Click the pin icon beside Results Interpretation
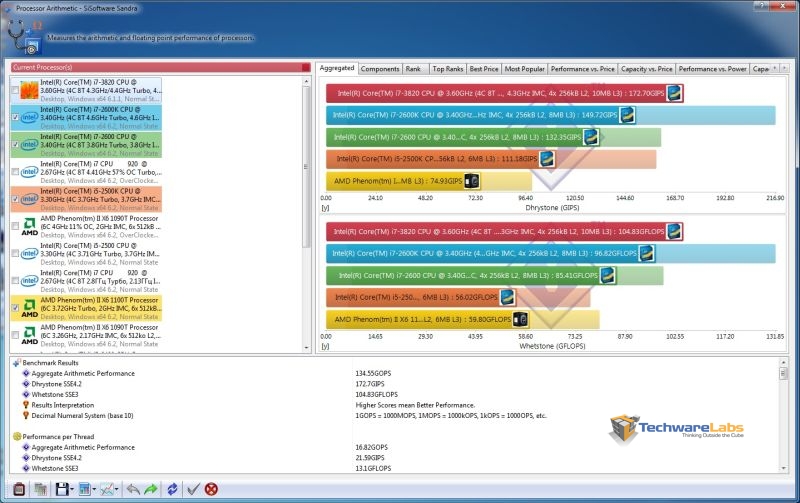The width and height of the screenshot is (800, 503). pyautogui.click(x=26, y=405)
